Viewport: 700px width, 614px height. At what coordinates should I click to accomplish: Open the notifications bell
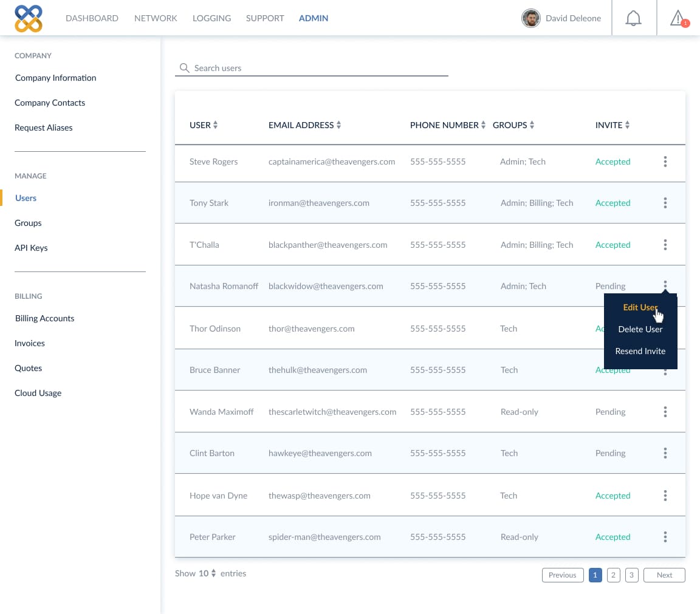[633, 18]
